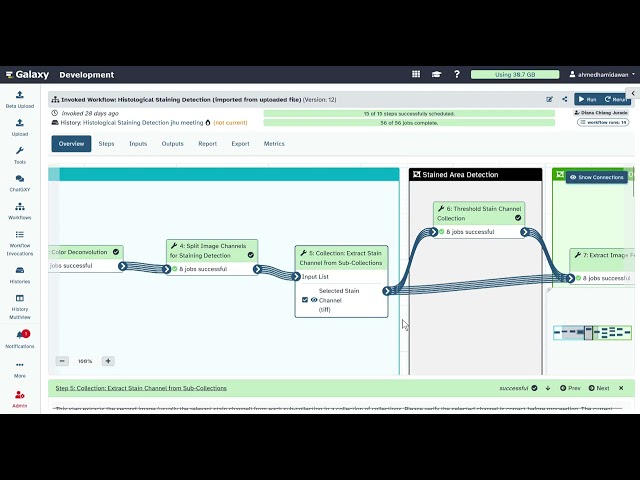
Task: Open Notifications bell
Action: pyautogui.click(x=20, y=339)
